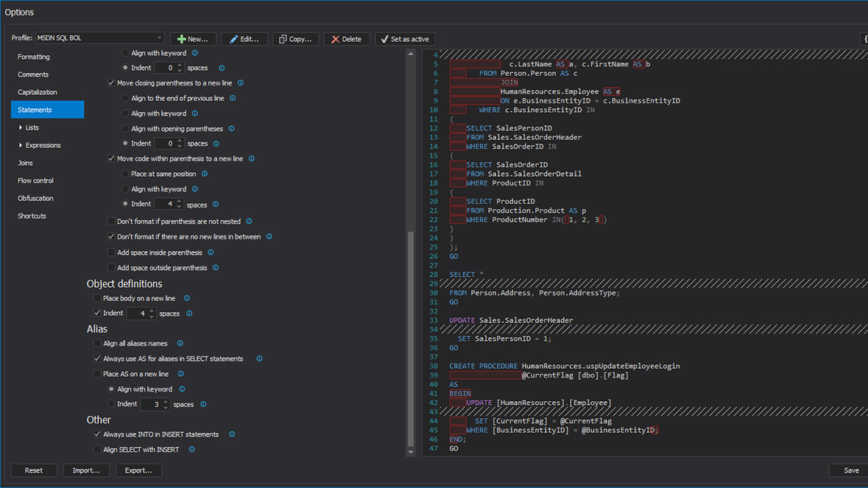Switch to the Obfuscation settings section
The width and height of the screenshot is (868, 488).
pyautogui.click(x=35, y=198)
